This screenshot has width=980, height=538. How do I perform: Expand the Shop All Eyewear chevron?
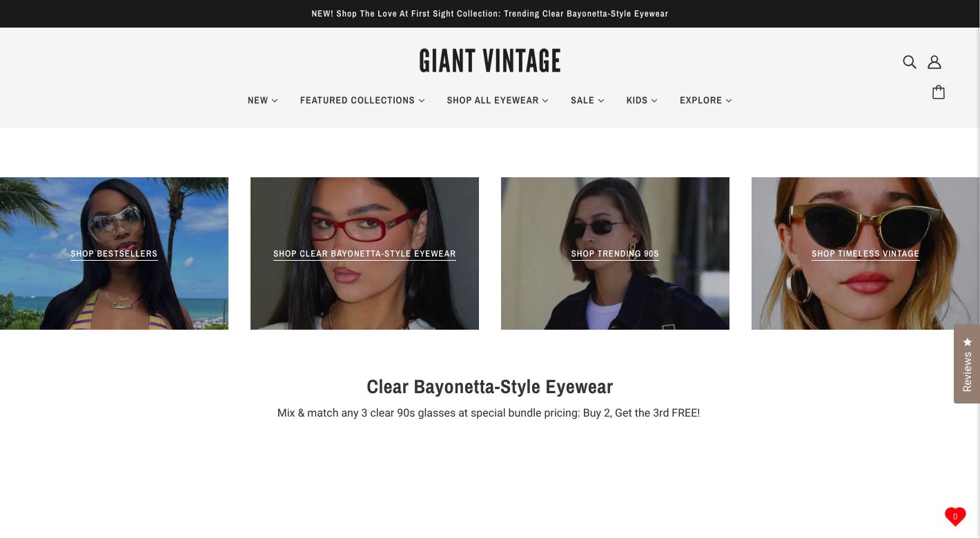tap(545, 101)
